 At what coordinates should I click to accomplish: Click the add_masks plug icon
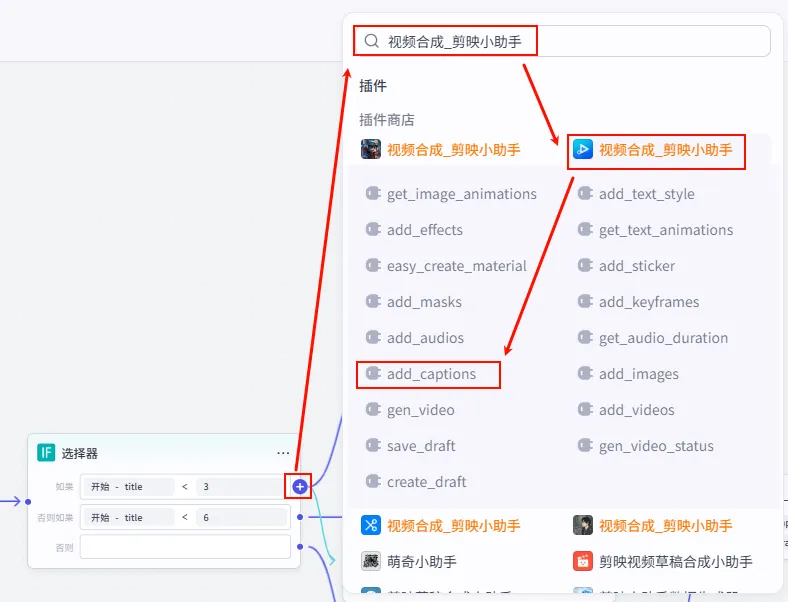373,302
